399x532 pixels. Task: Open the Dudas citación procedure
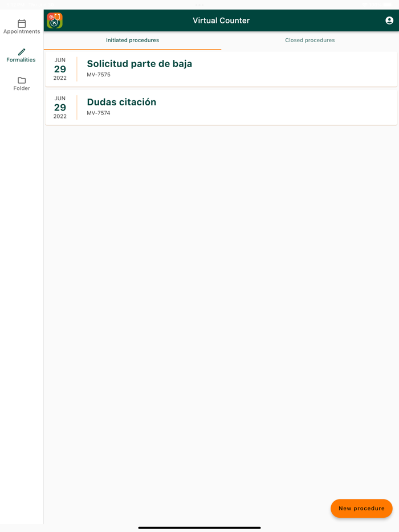[121, 103]
